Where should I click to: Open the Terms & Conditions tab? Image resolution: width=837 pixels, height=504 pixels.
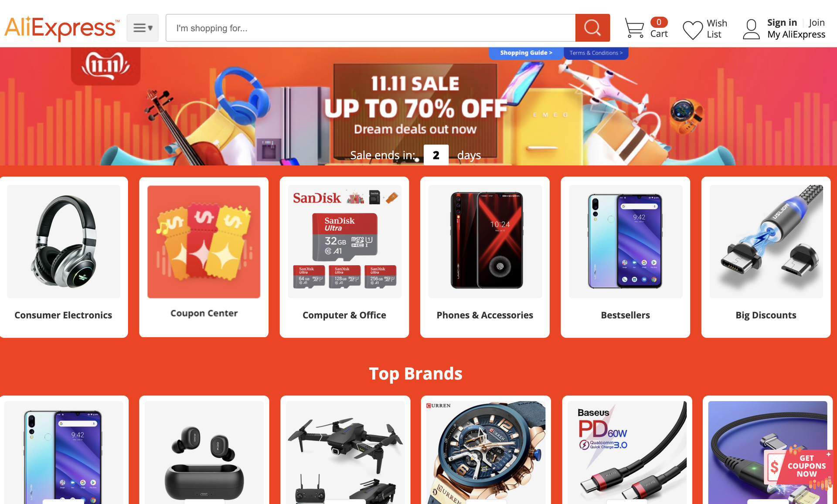point(596,53)
